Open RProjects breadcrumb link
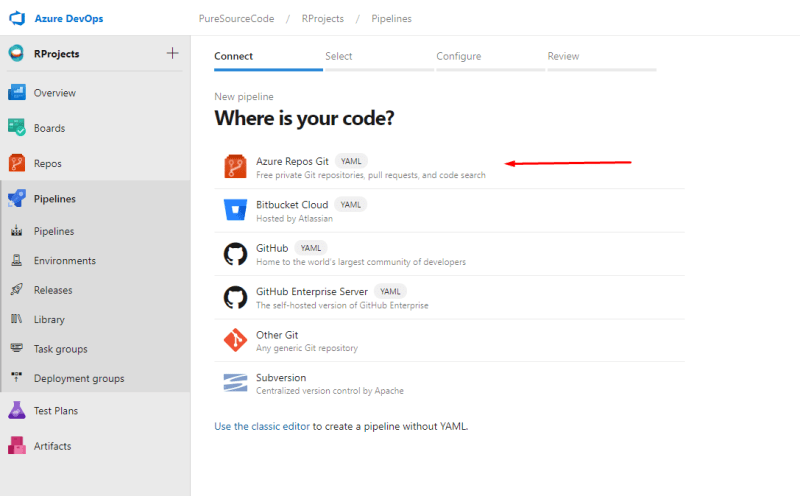 pyautogui.click(x=322, y=18)
